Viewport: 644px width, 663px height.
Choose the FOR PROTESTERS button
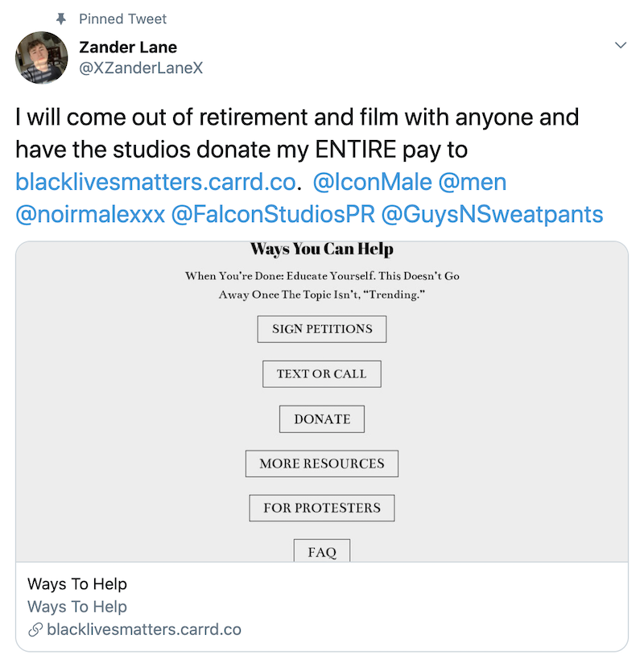322,508
